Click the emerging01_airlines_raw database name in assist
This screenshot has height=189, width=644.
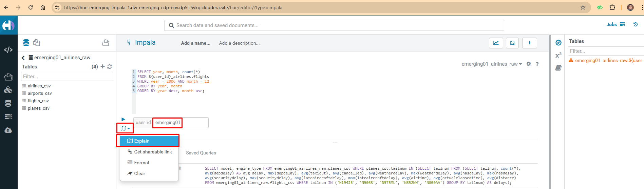[62, 58]
